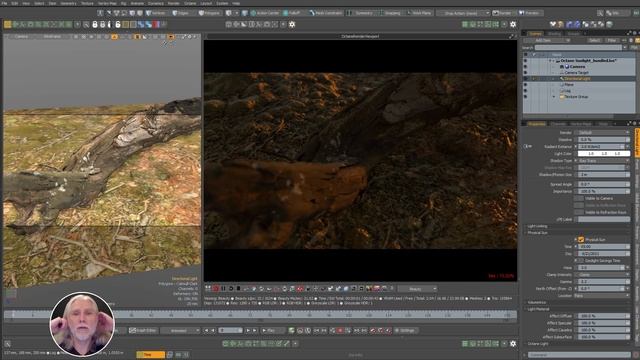The image size is (640, 360).
Task: Open the Octane menu
Action: [190, 3]
